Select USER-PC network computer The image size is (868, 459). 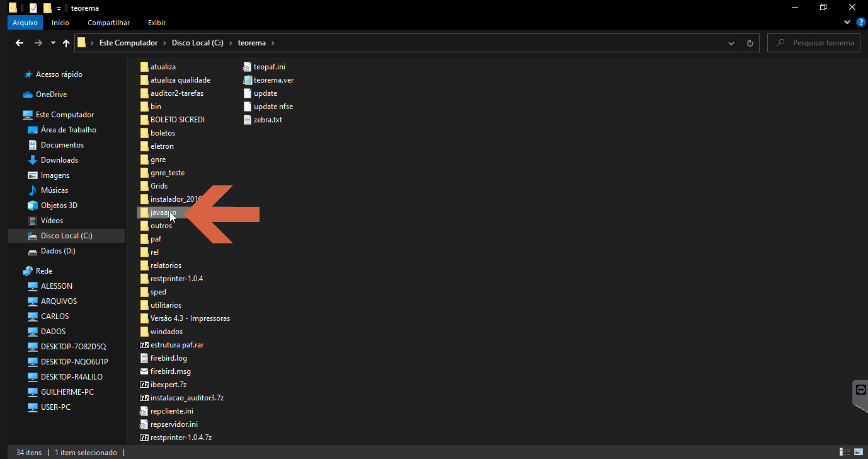coord(55,407)
